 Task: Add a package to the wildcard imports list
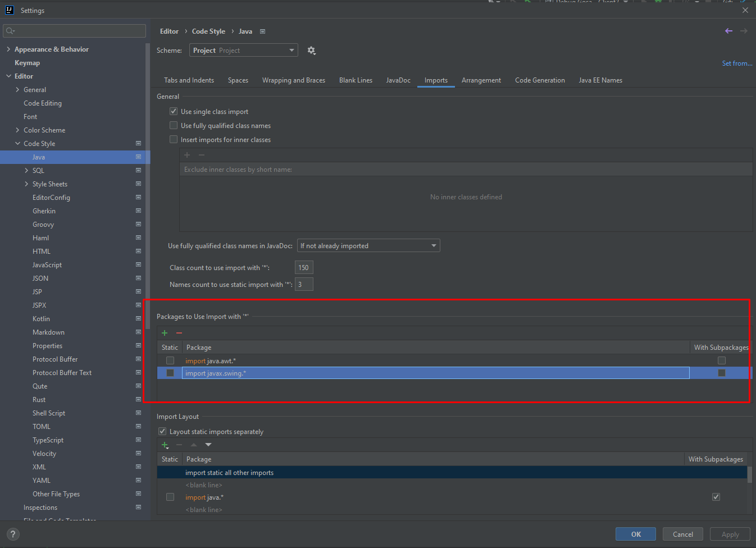(165, 333)
